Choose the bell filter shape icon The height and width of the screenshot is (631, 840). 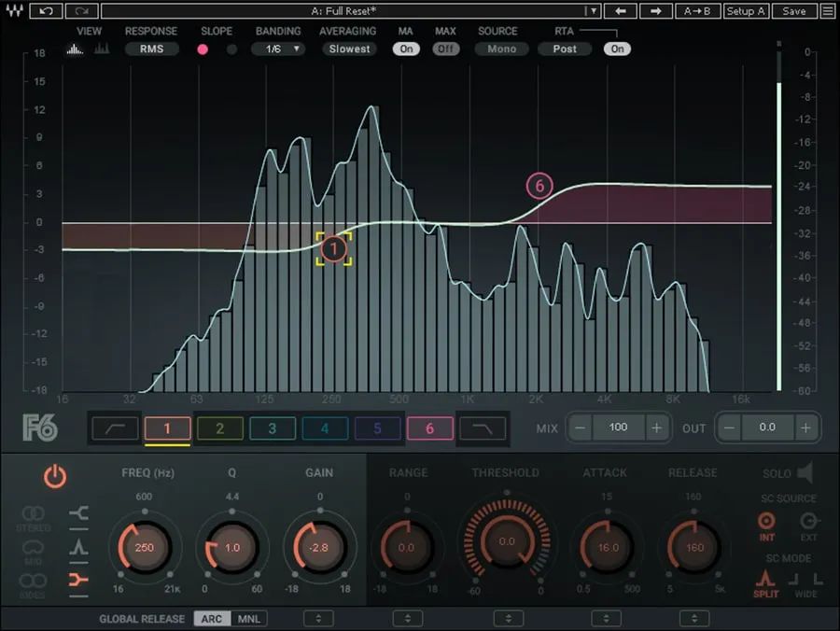click(79, 547)
